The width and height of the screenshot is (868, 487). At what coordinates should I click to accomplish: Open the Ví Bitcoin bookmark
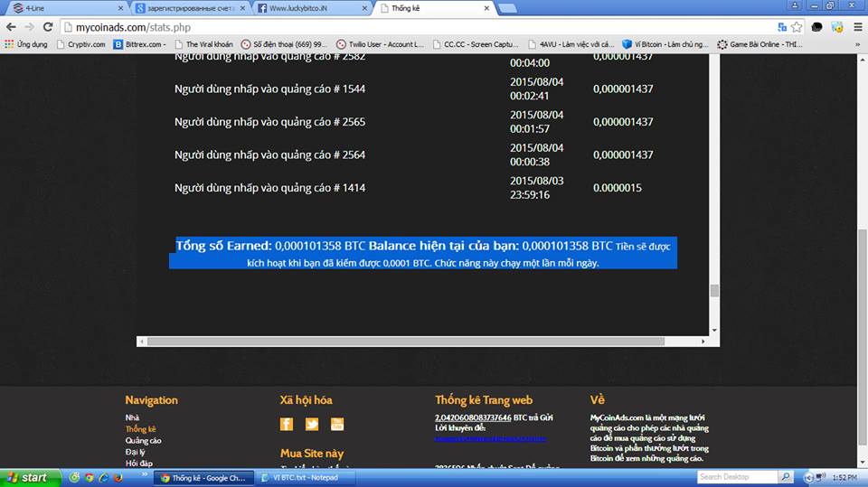click(x=666, y=44)
